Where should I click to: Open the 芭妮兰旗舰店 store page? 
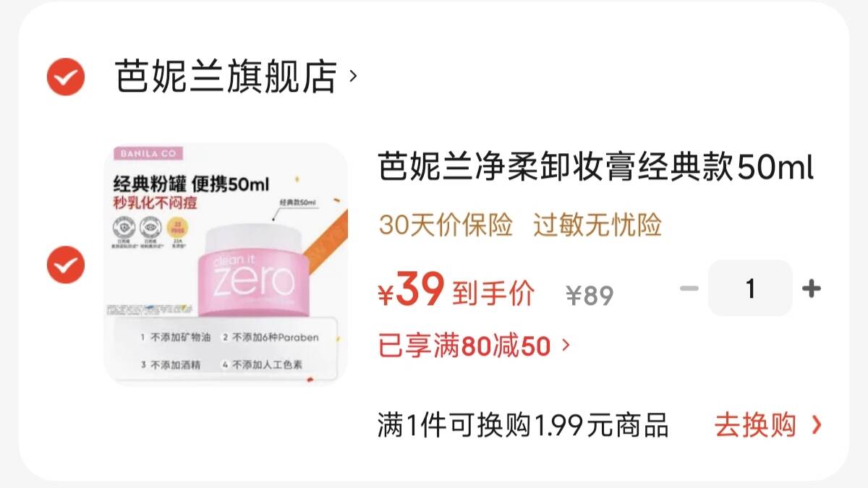[x=226, y=76]
